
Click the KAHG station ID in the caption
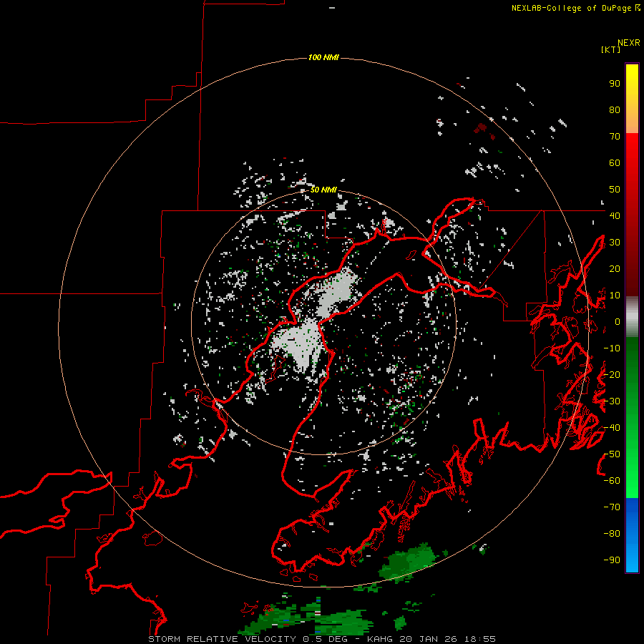pyautogui.click(x=381, y=639)
